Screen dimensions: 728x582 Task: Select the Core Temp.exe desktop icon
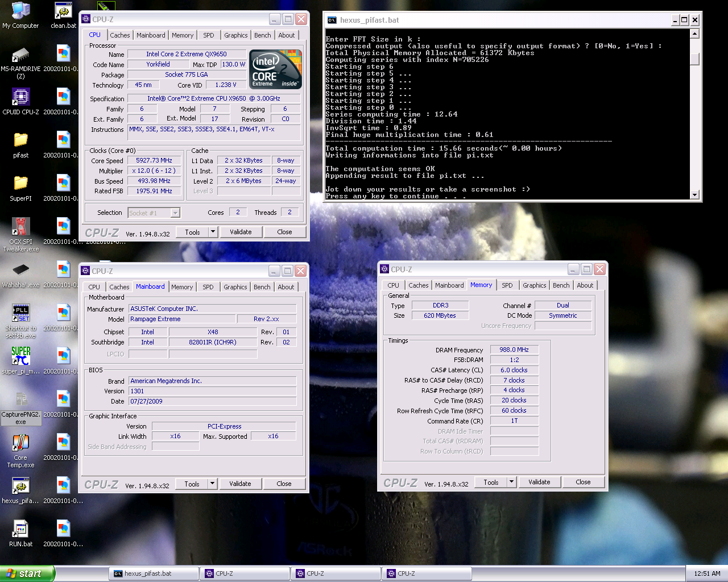point(20,451)
